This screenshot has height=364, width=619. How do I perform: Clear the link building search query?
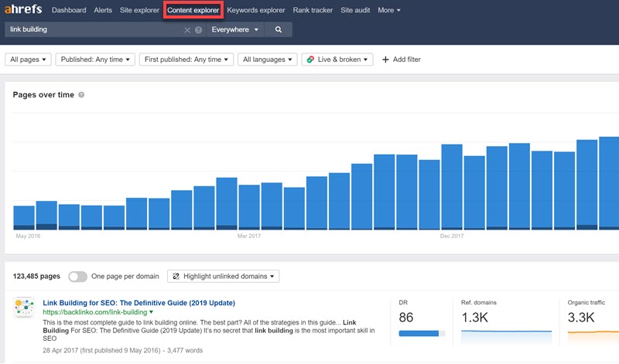tap(187, 30)
